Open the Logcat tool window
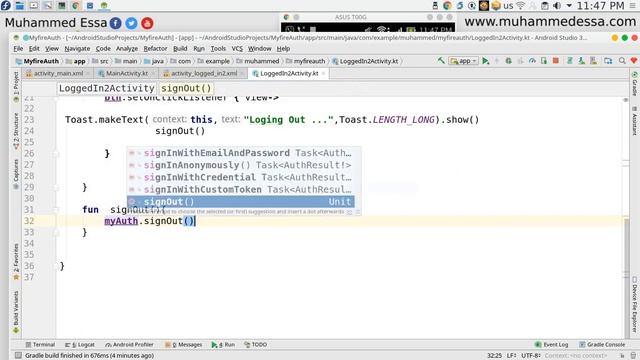Viewport: 640px width, 360px height. click(x=80, y=344)
